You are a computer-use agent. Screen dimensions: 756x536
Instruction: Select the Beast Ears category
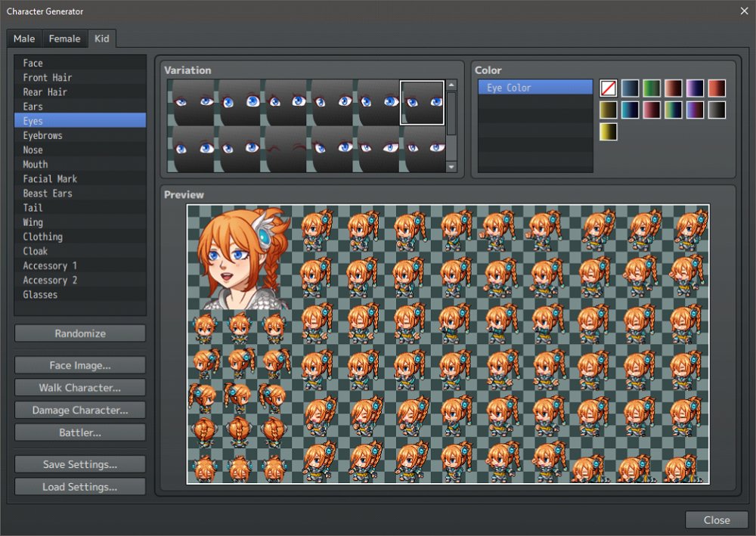[51, 194]
